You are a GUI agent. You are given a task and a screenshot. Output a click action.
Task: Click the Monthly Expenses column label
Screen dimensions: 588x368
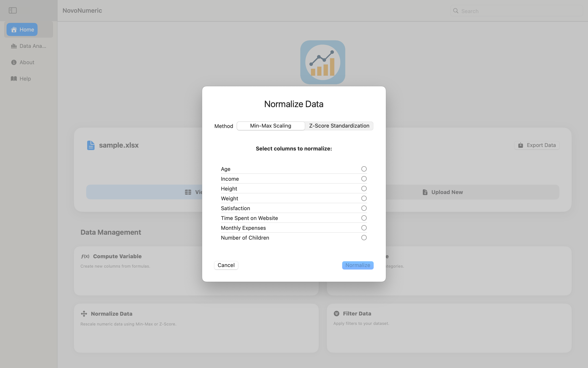pyautogui.click(x=243, y=228)
